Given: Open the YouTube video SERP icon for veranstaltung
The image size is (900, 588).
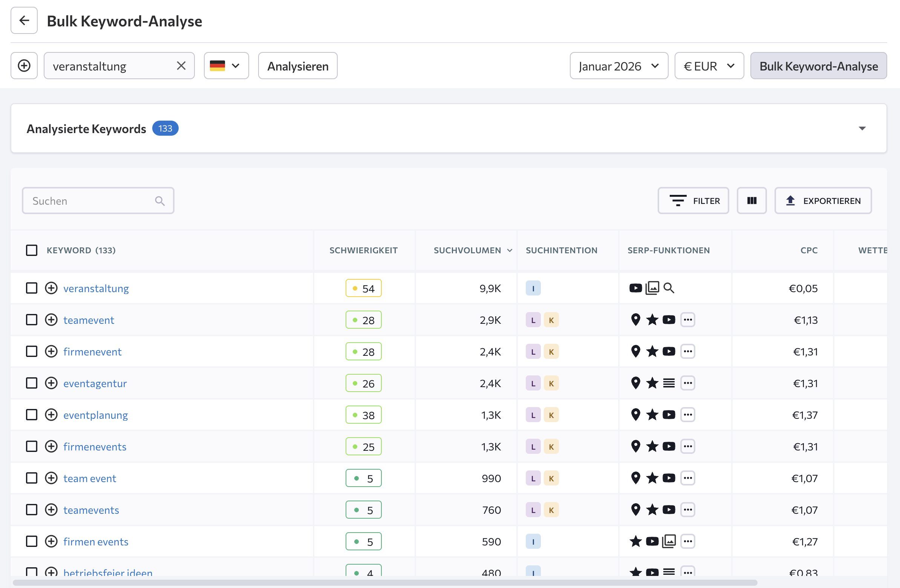Looking at the screenshot, I should click(636, 288).
